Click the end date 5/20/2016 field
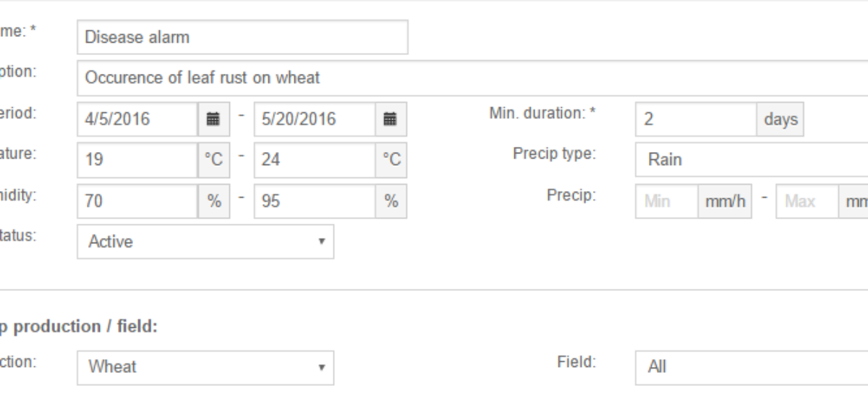The image size is (868, 409). [x=315, y=119]
